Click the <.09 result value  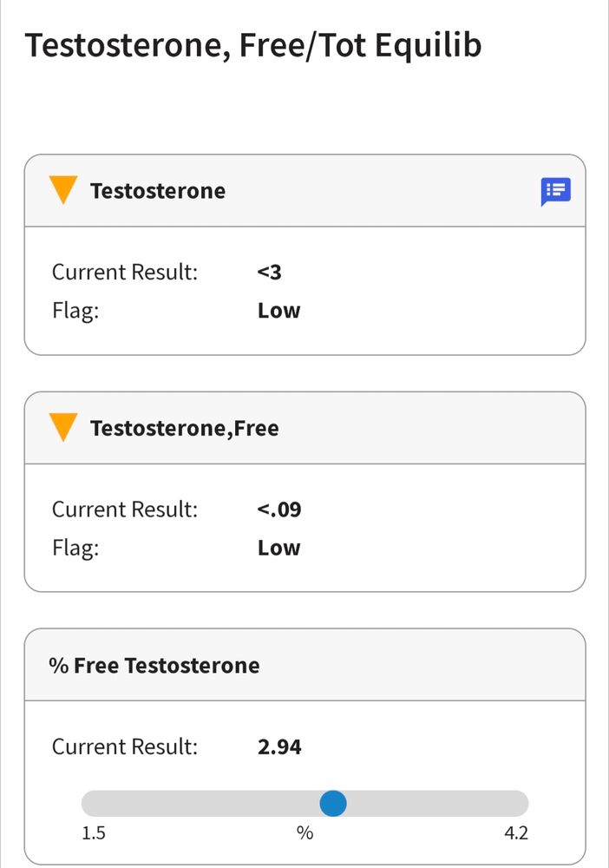point(278,510)
